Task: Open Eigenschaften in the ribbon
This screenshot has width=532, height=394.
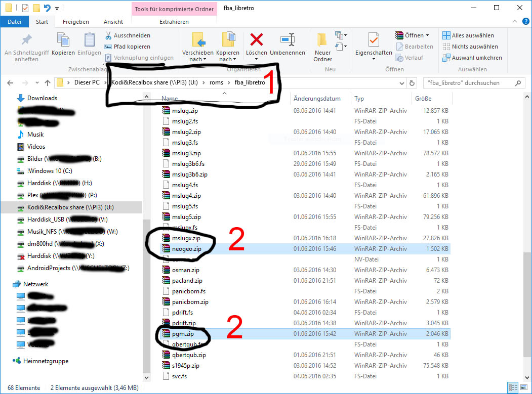Action: pyautogui.click(x=374, y=40)
